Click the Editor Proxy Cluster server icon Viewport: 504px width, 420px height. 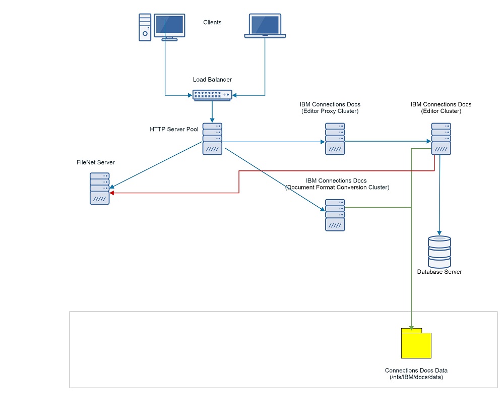pyautogui.click(x=335, y=138)
